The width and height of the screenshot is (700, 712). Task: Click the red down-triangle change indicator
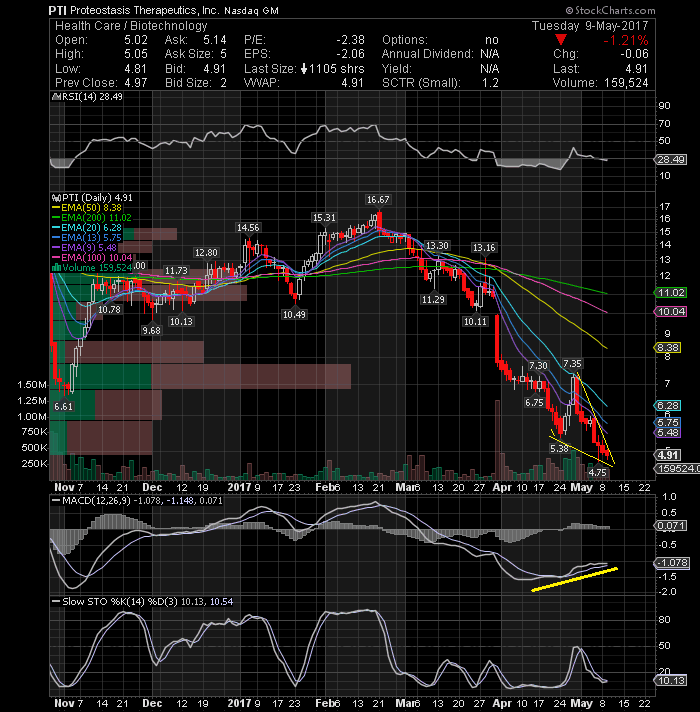click(x=561, y=40)
